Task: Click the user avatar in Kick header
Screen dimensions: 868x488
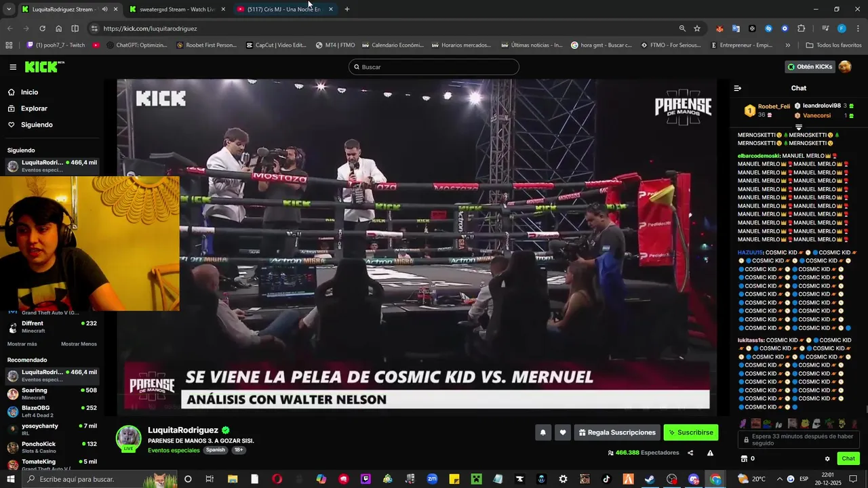Action: 845,66
